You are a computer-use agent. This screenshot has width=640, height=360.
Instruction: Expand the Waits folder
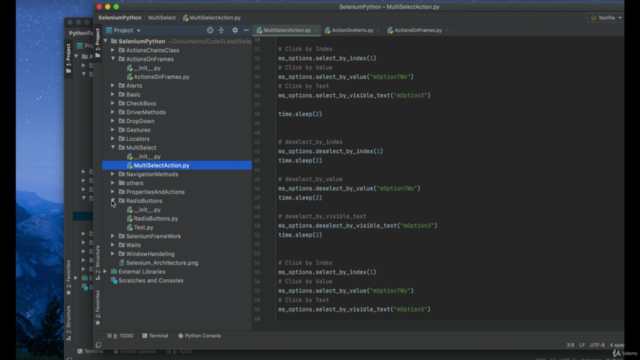[x=113, y=245]
